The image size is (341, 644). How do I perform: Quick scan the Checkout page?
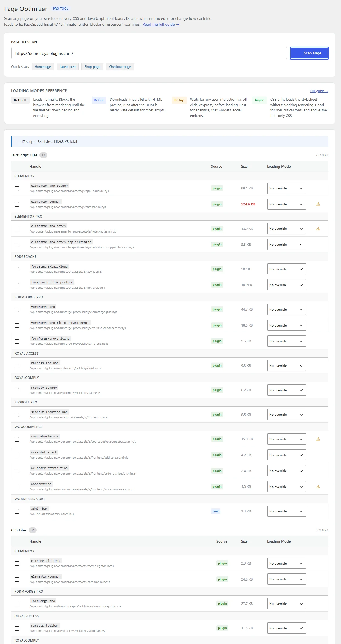click(120, 67)
